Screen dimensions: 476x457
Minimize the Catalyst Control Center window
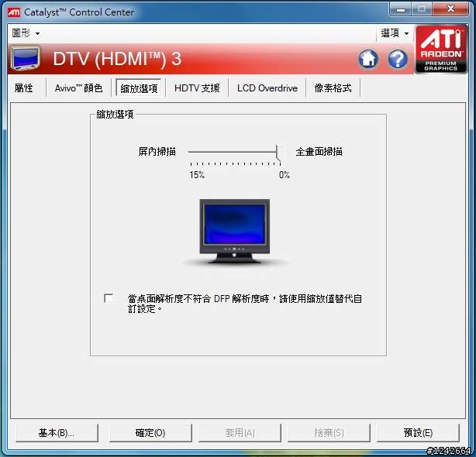coord(401,9)
